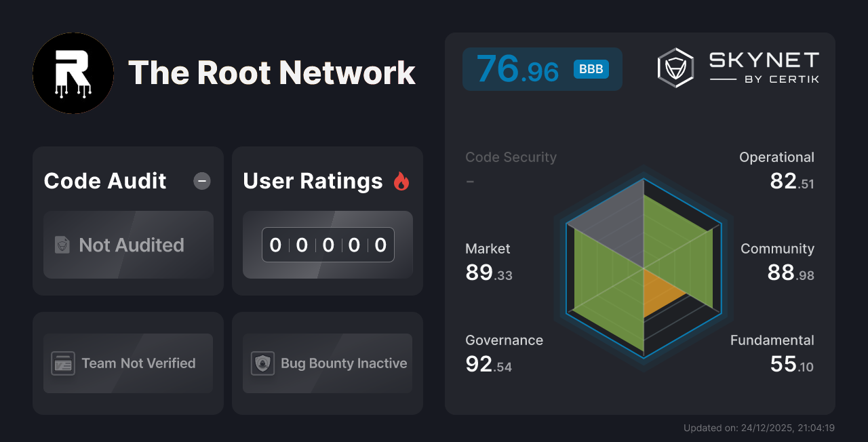Select the bug shield icon for Bug Bounty
The height and width of the screenshot is (442, 868).
point(263,363)
